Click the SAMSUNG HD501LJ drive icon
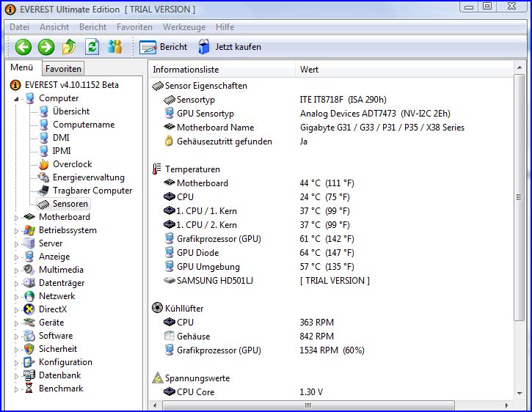The image size is (532, 412). point(170,281)
